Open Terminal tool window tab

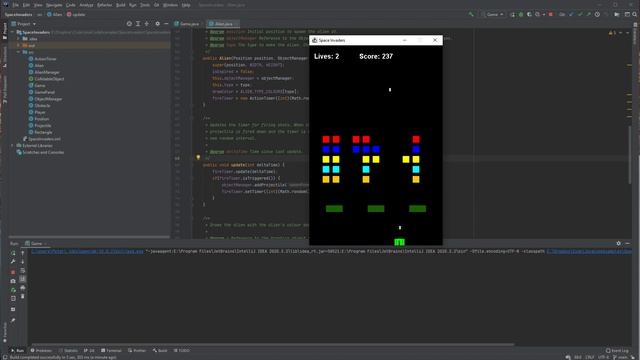[x=111, y=351]
